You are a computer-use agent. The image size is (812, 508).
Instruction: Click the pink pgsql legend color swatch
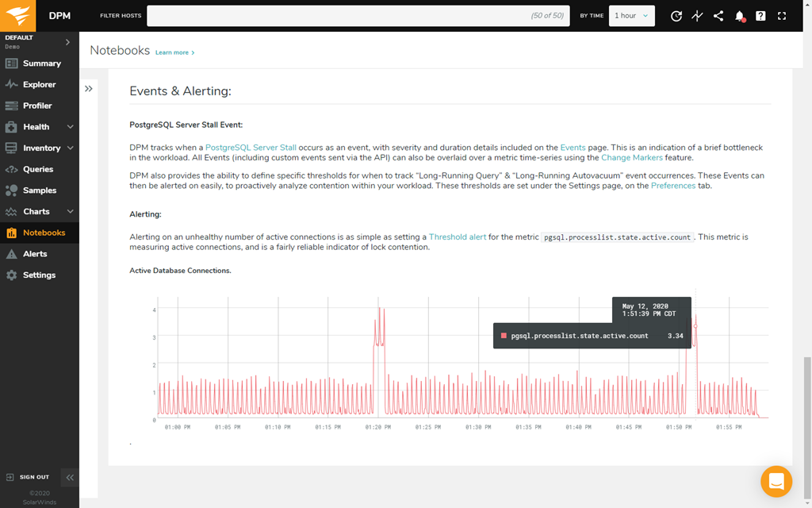[504, 336]
